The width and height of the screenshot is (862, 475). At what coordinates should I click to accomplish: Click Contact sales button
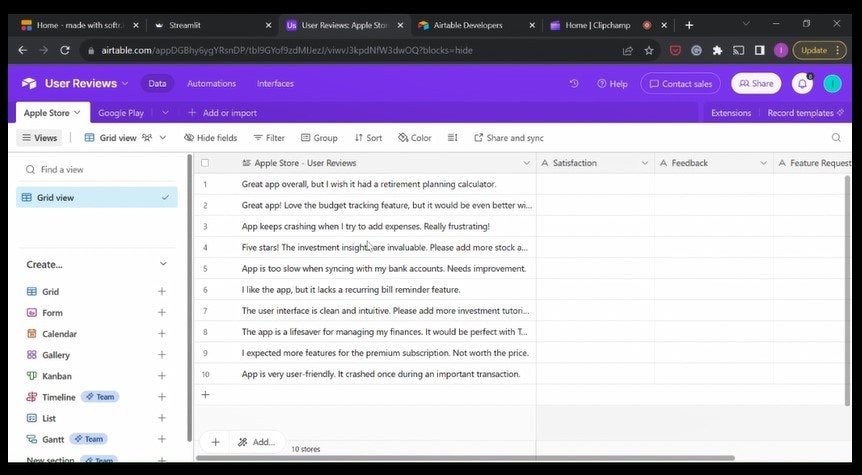click(x=681, y=84)
